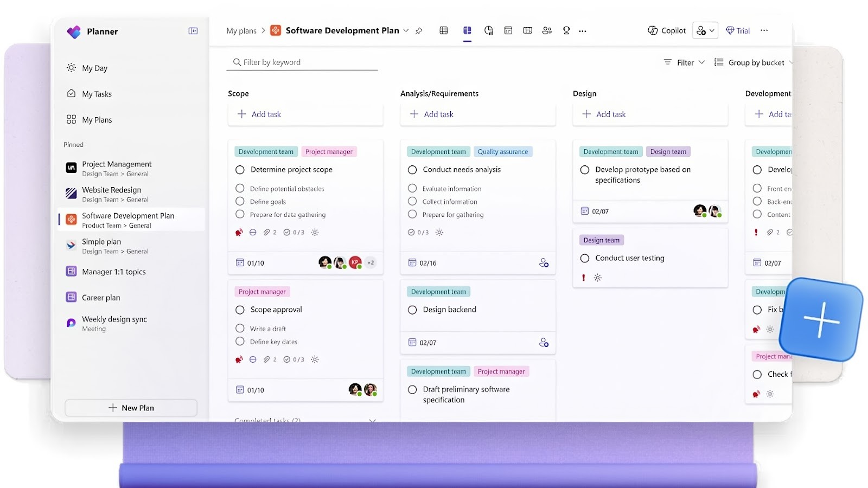
Task: Check off the Write a draft subtask
Action: tap(240, 328)
